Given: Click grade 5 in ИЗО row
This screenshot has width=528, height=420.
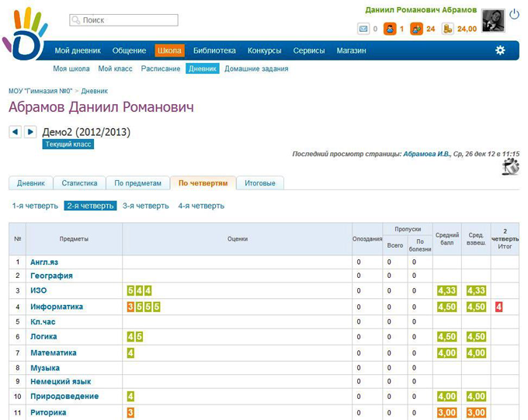Looking at the screenshot, I should tap(130, 290).
